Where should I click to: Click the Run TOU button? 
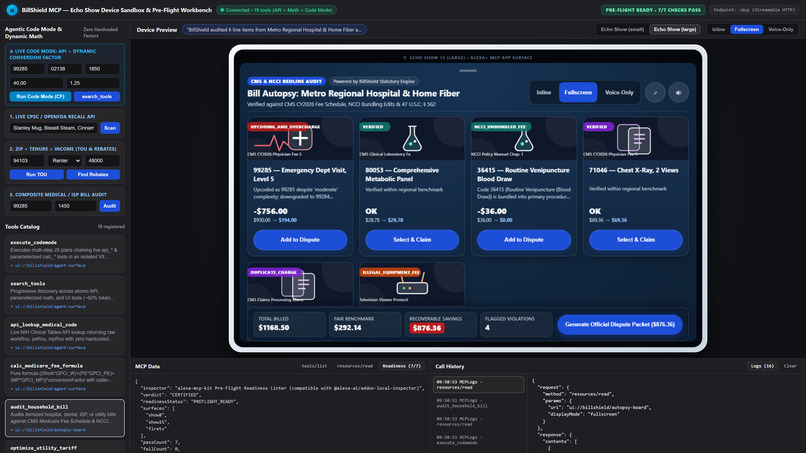[x=36, y=175]
